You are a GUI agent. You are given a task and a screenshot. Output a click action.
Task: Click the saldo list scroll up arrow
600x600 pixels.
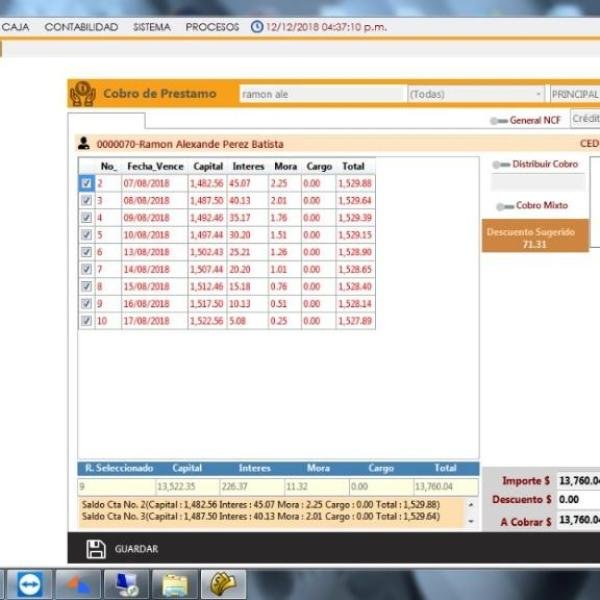(x=471, y=505)
